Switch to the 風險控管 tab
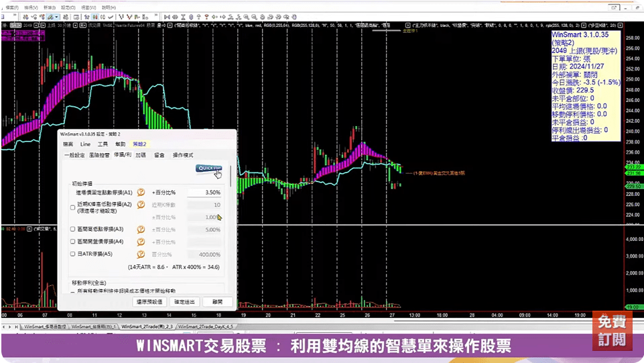Viewport: 644px width, 363px height. pyautogui.click(x=99, y=156)
